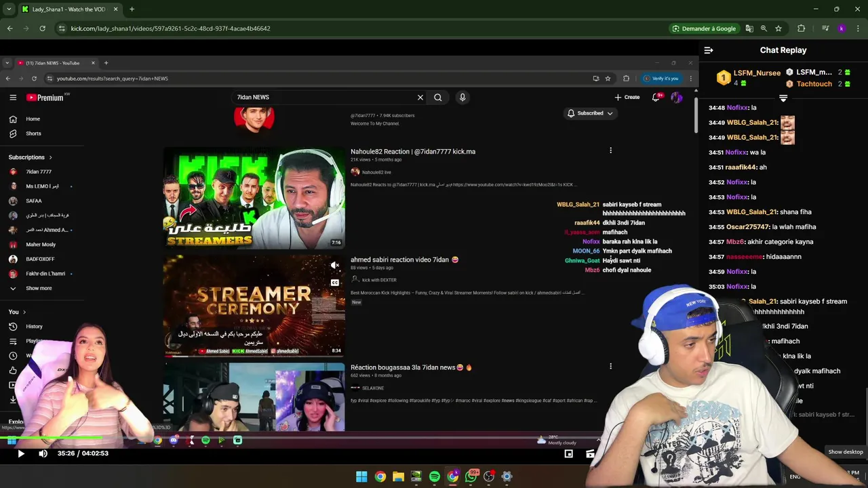Viewport: 868px width, 488px height.
Task: Bookmark this Kick page with star icon
Action: coord(778,28)
